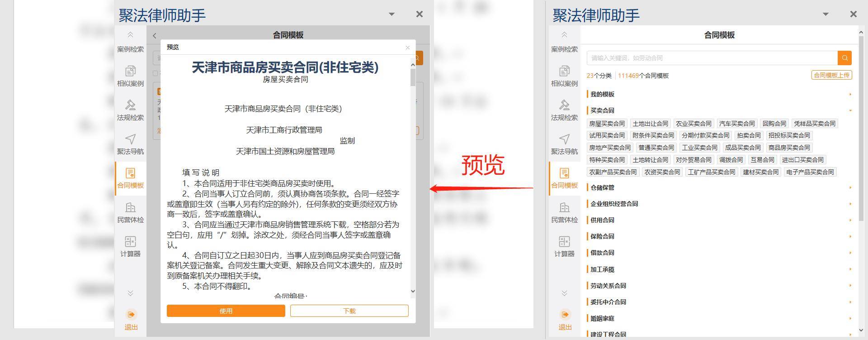This screenshot has width=868, height=340.
Task: Open 计算器 in the left window sidebar
Action: pyautogui.click(x=130, y=246)
